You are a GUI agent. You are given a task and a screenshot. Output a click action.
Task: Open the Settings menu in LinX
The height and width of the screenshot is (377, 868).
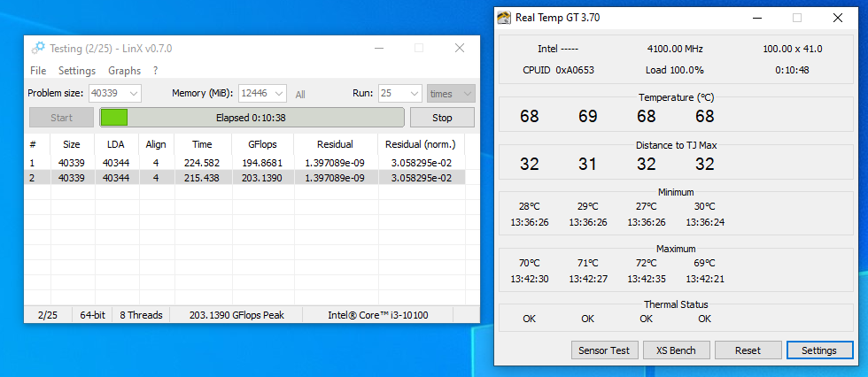click(x=77, y=71)
